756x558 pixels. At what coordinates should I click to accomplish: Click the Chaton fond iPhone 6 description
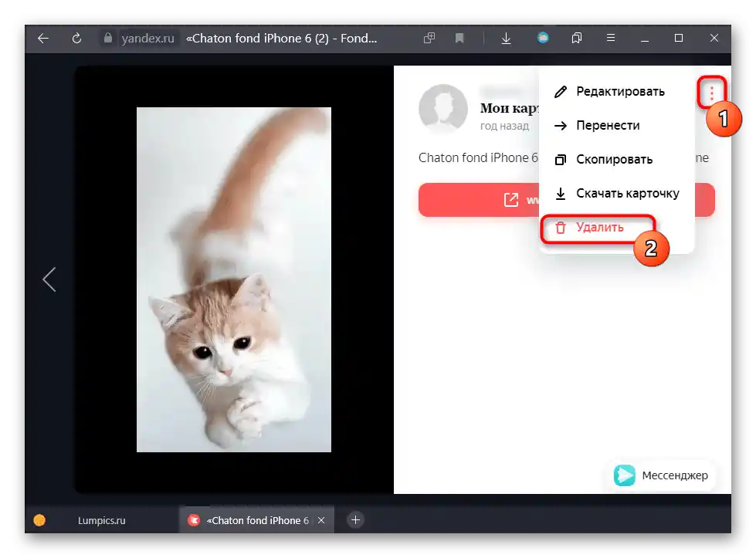(x=478, y=158)
